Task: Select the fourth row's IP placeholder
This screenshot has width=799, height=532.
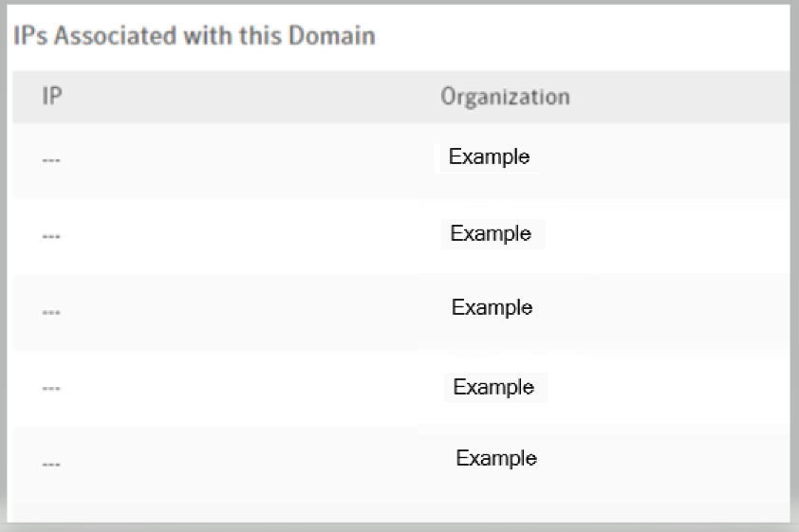Action: click(x=51, y=388)
